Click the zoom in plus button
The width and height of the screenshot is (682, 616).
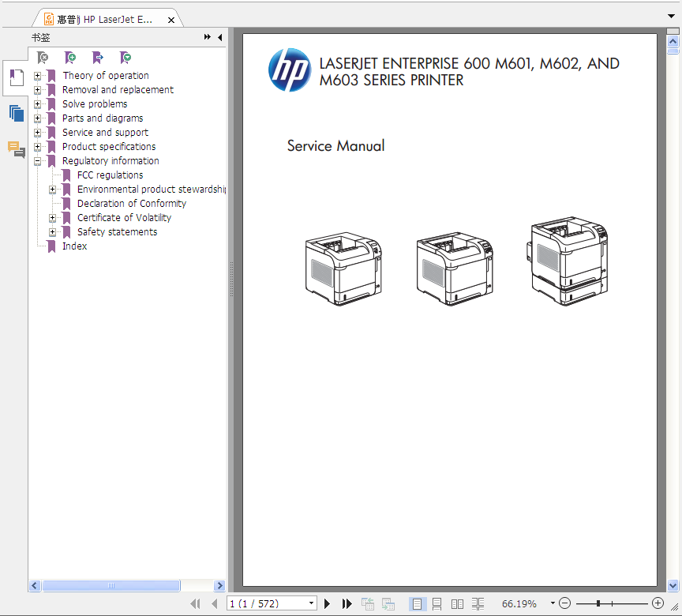coord(658,603)
